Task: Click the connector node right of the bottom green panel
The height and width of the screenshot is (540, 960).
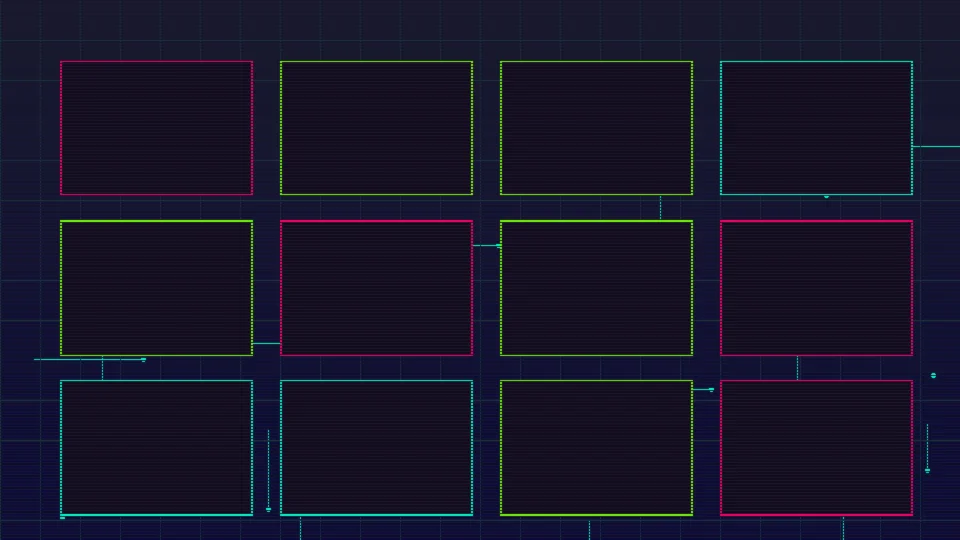Action: [711, 389]
